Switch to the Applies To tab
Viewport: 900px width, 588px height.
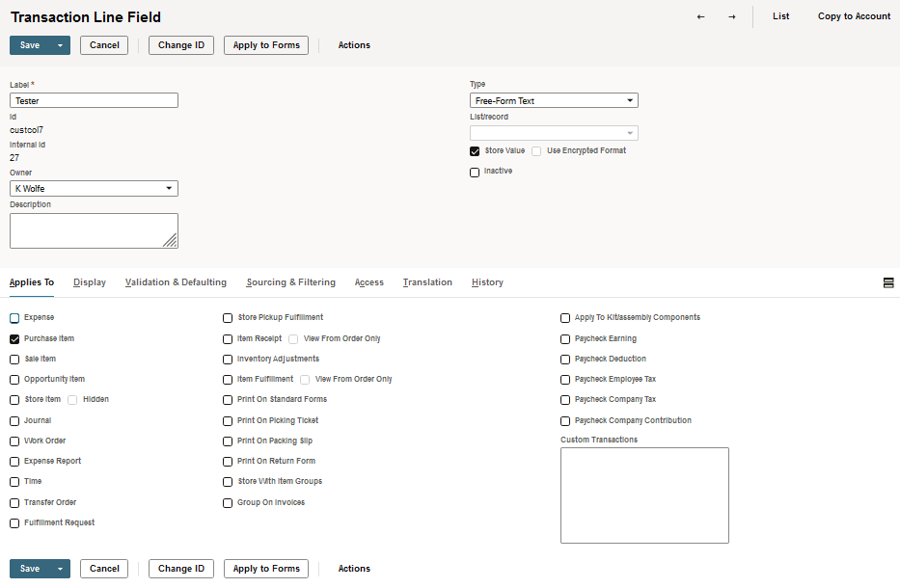[32, 282]
